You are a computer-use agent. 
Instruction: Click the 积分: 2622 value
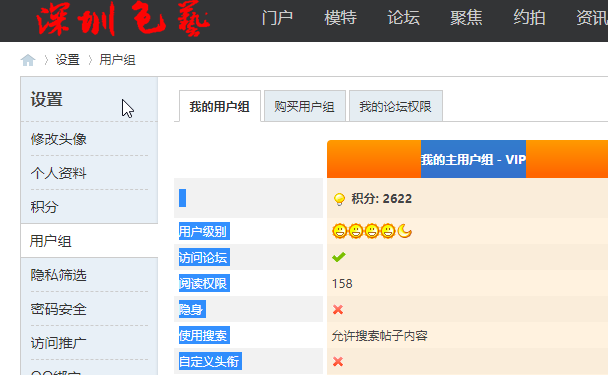click(382, 199)
